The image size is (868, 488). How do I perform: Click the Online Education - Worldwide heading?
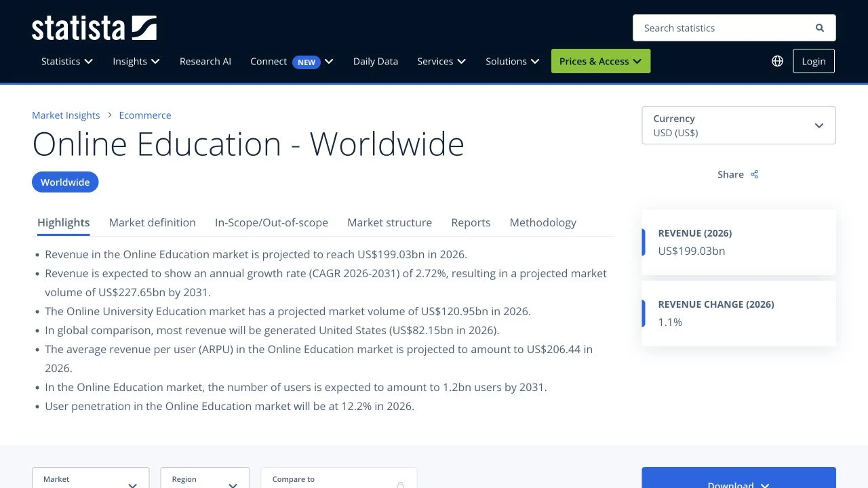(x=248, y=144)
